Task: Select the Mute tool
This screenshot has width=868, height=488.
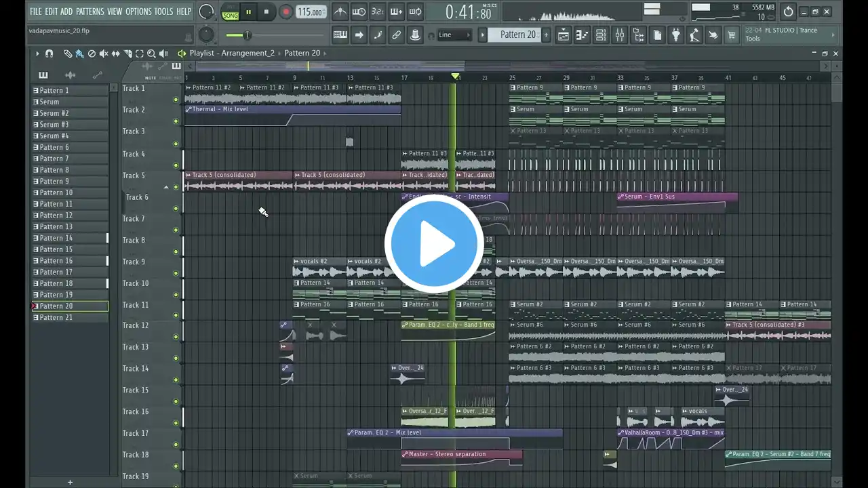Action: (104, 54)
